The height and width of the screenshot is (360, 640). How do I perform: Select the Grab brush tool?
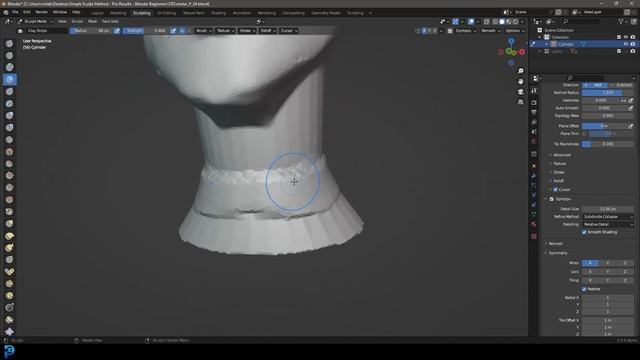tap(9, 224)
